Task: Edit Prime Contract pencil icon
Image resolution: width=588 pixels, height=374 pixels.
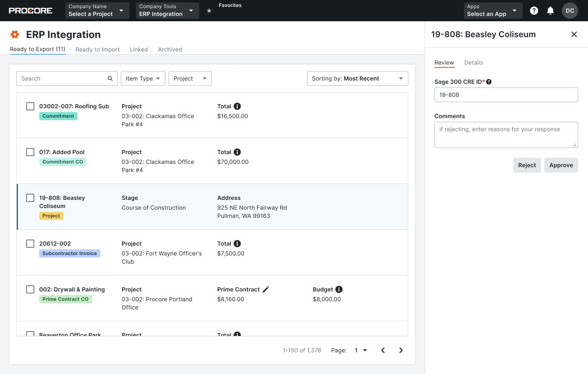Action: point(266,289)
